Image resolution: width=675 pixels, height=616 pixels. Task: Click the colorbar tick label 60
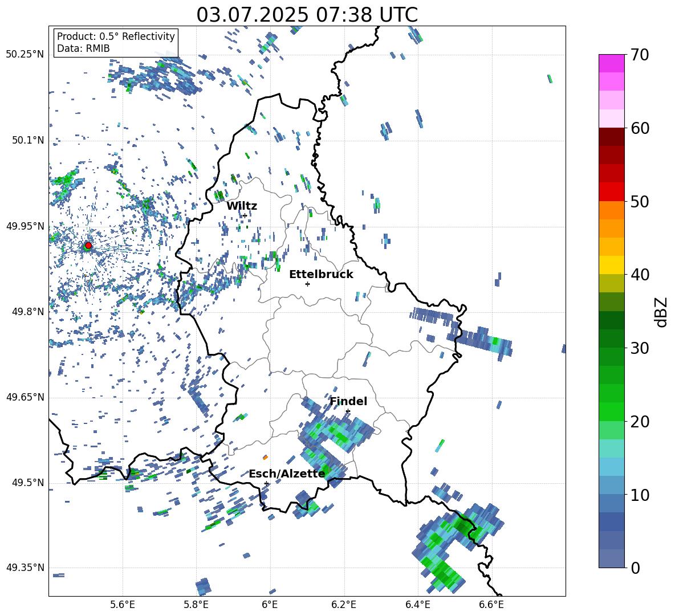640,128
